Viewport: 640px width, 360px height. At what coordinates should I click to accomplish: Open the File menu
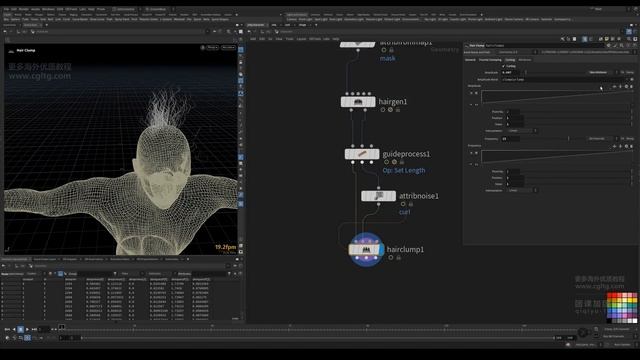(x=7, y=9)
